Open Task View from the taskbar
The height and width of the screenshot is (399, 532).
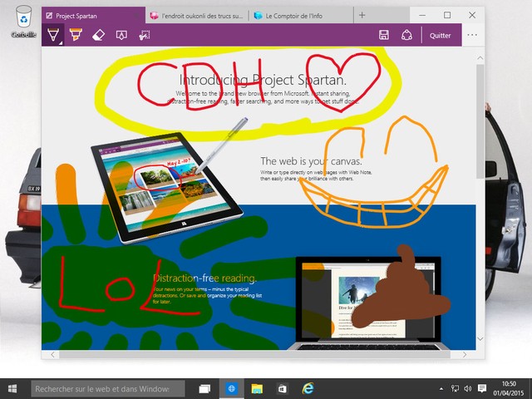(x=204, y=388)
